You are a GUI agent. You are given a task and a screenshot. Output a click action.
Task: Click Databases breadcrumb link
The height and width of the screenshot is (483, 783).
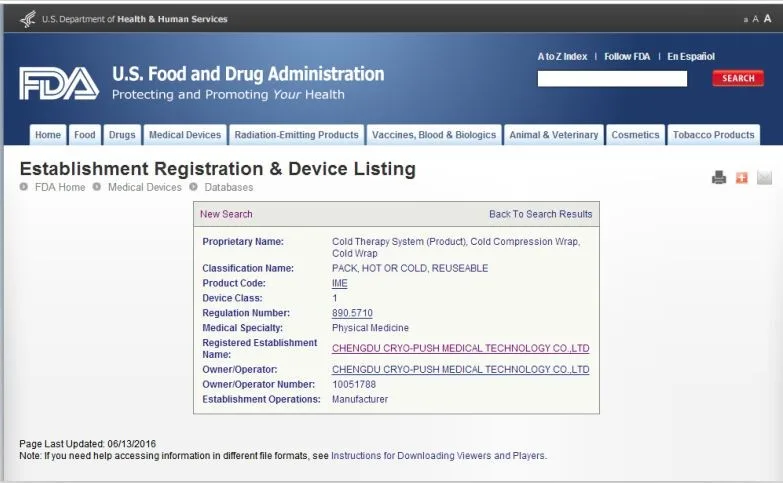pos(229,187)
